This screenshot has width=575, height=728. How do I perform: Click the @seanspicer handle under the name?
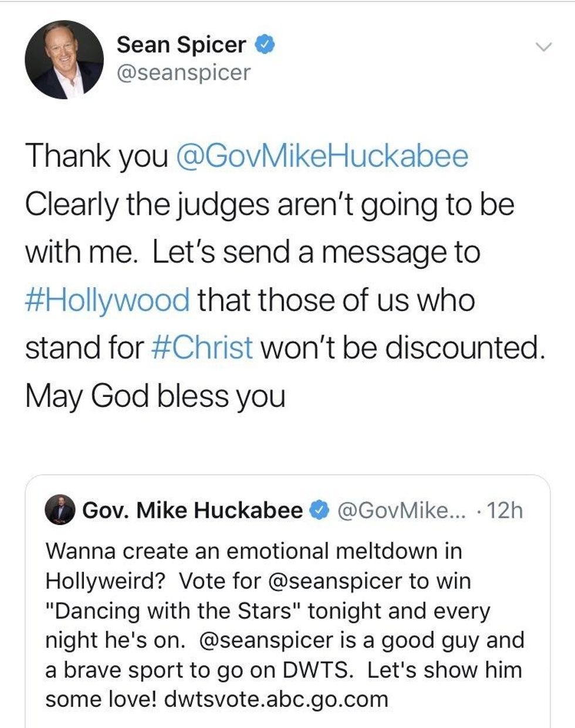184,73
